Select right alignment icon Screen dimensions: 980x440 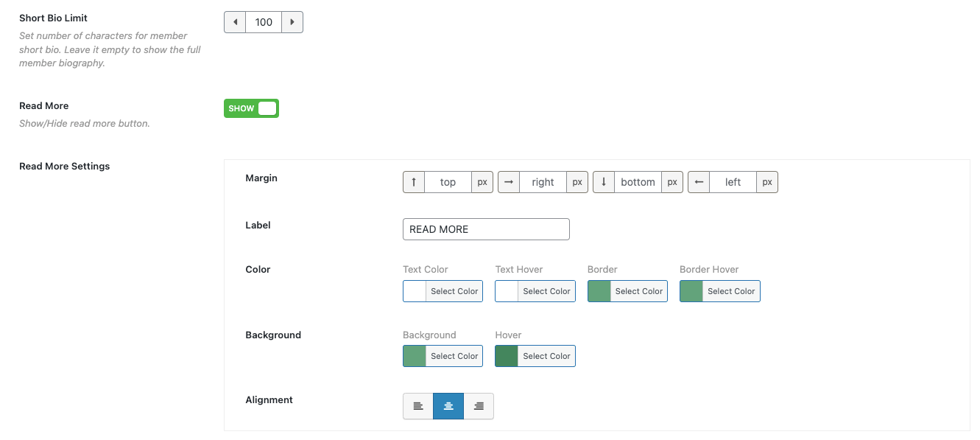(479, 406)
